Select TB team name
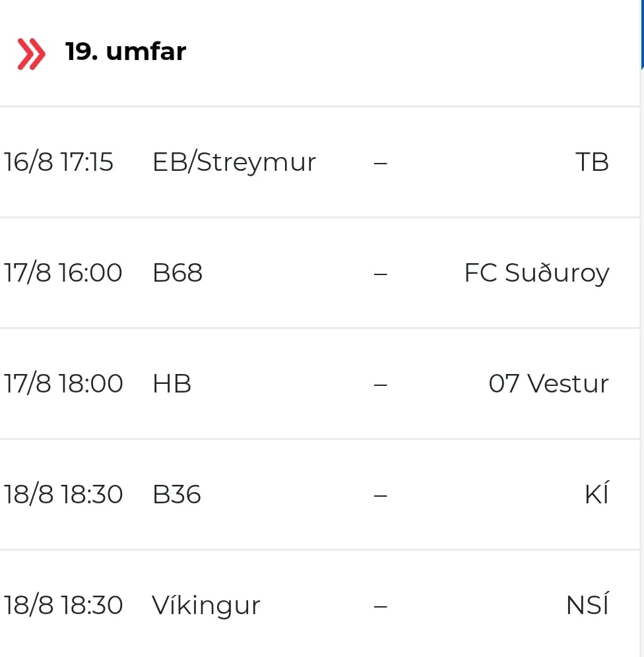Viewport: 644px width, 657px height. (x=592, y=162)
